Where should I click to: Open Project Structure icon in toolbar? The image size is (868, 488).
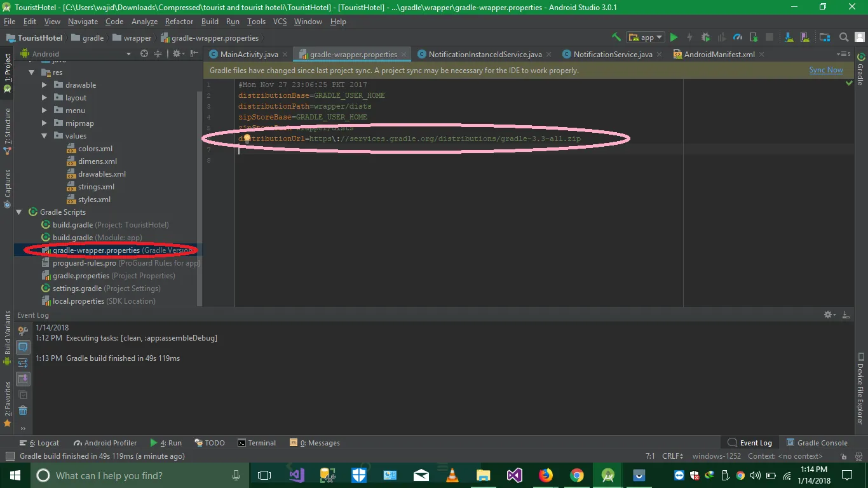pos(825,37)
